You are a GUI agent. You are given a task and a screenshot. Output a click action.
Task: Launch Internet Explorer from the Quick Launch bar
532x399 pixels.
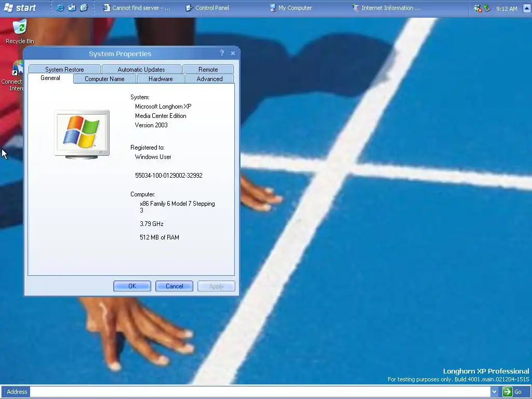(60, 7)
